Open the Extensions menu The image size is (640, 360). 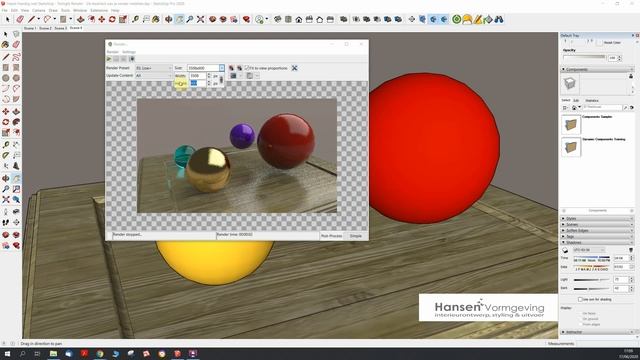click(99, 10)
